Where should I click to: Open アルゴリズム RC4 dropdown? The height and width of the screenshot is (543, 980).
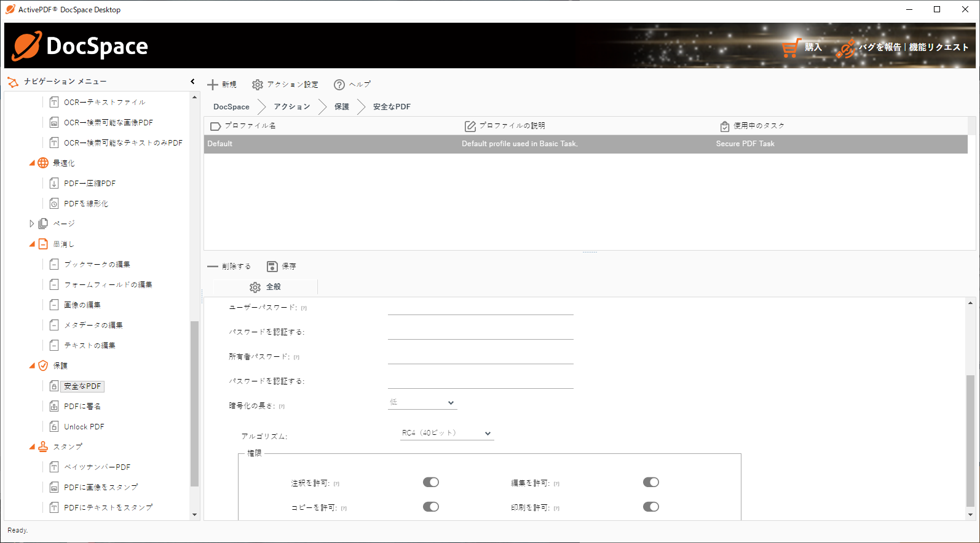pos(447,433)
